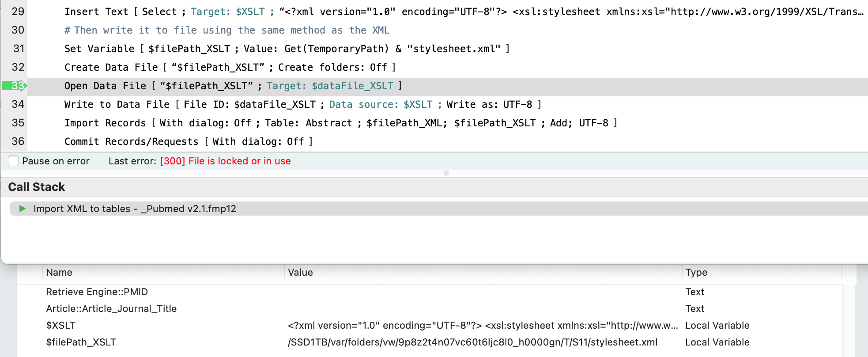Select the Write to Data File step
The height and width of the screenshot is (357, 868).
(447, 104)
